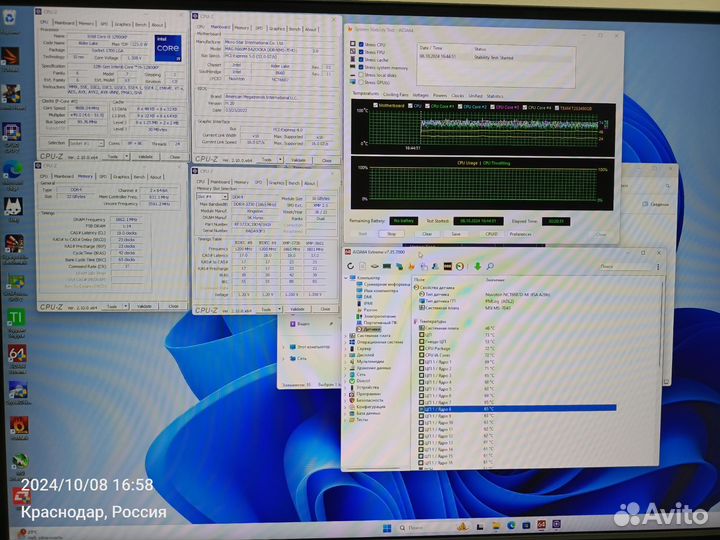Click Validate in top-left CPU-Z window

(x=146, y=157)
